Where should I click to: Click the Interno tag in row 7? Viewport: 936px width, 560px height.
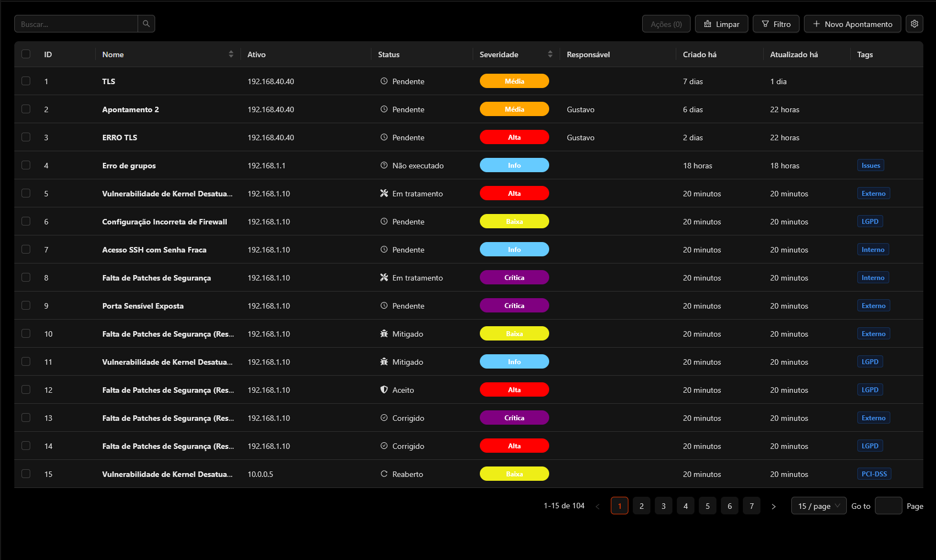[x=873, y=249]
